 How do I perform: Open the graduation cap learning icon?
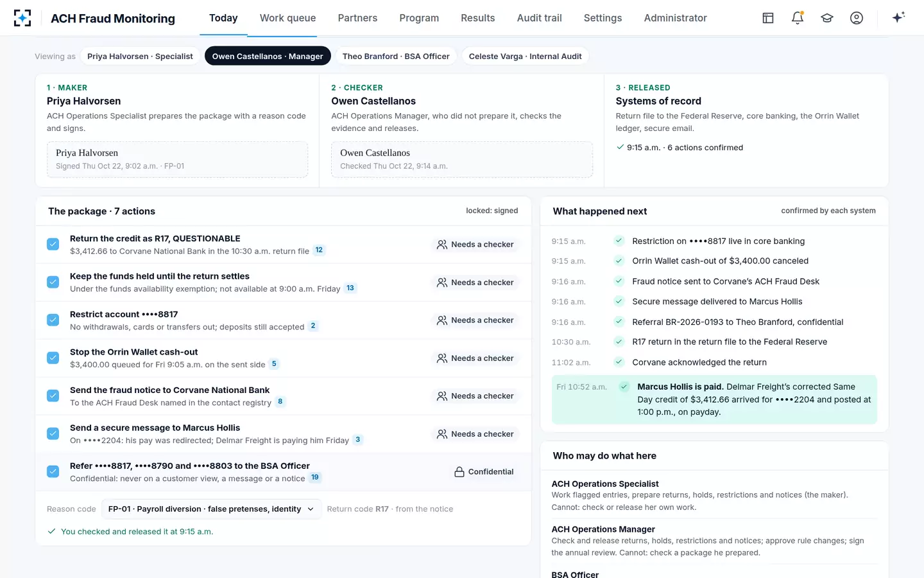coord(827,18)
